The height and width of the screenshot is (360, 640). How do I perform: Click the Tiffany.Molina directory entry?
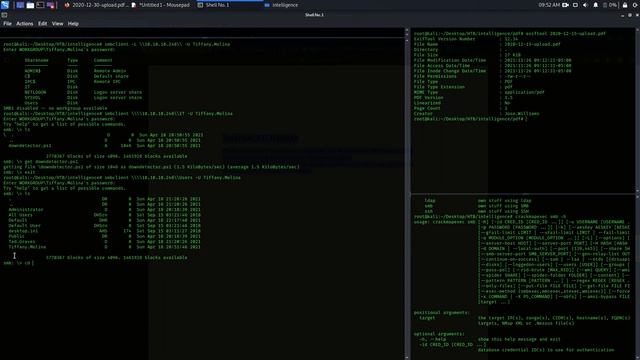(27, 247)
